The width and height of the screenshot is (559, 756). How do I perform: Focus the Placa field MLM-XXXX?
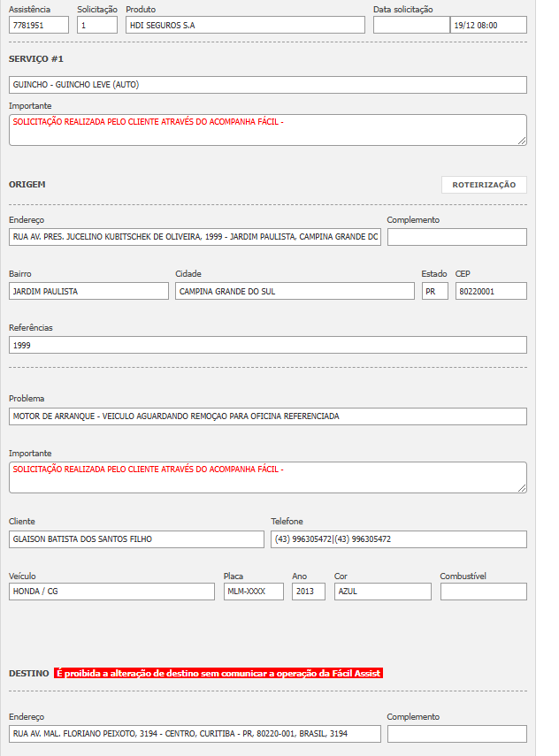pos(253,592)
